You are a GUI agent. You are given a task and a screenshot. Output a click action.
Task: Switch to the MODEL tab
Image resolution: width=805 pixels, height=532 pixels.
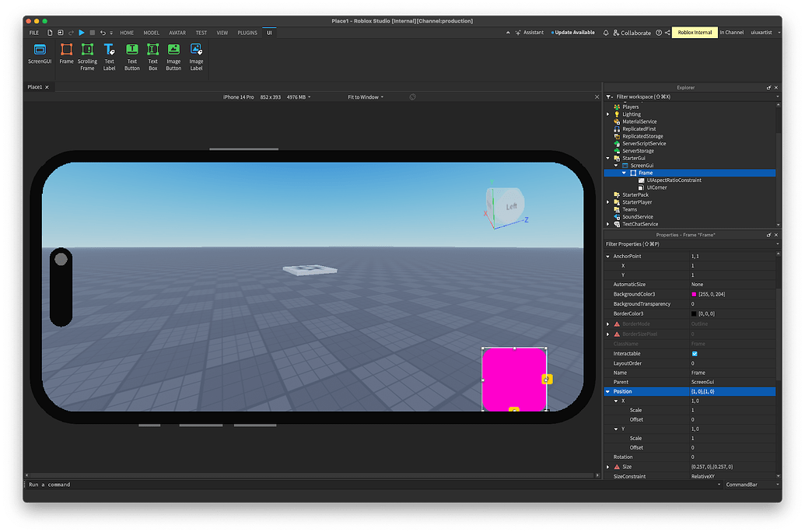(x=151, y=33)
